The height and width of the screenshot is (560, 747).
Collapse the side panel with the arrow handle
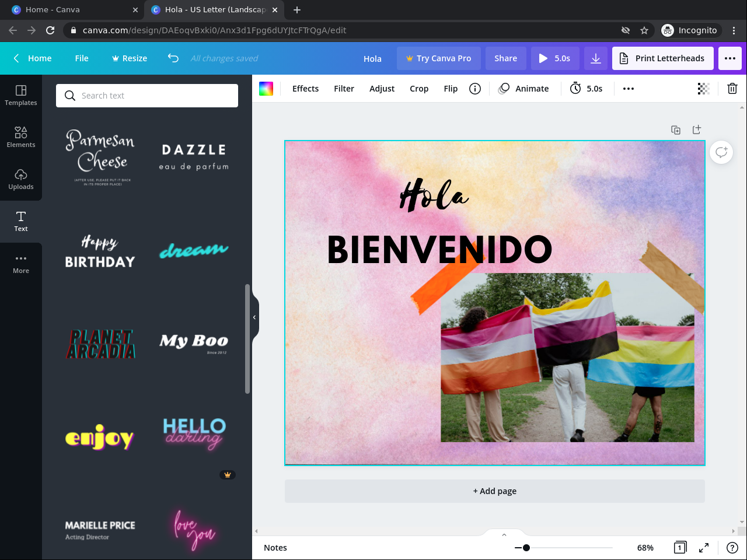coord(254,317)
